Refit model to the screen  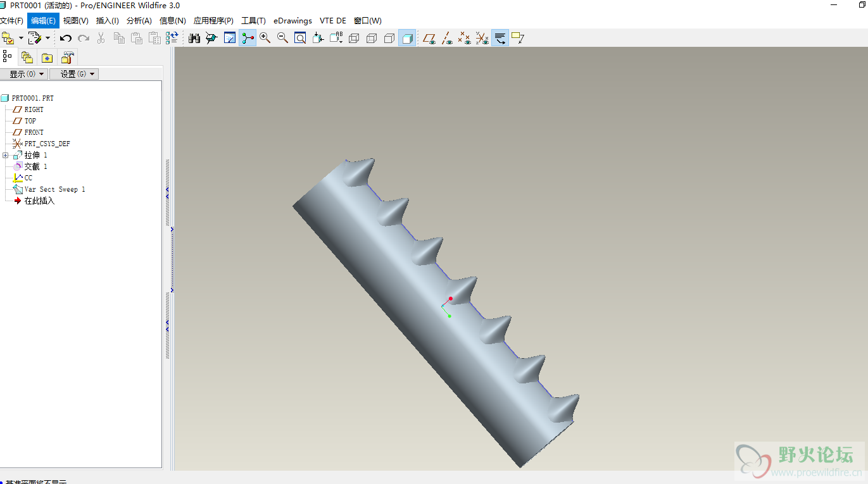tap(300, 39)
